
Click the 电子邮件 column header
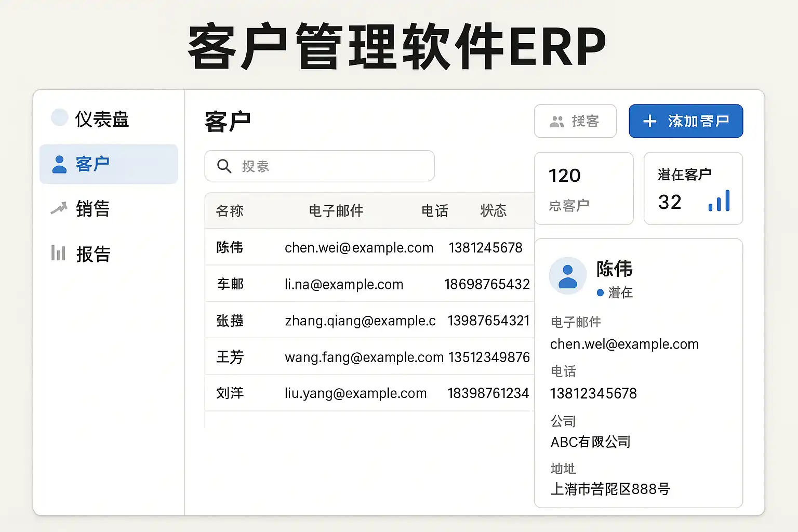click(336, 211)
